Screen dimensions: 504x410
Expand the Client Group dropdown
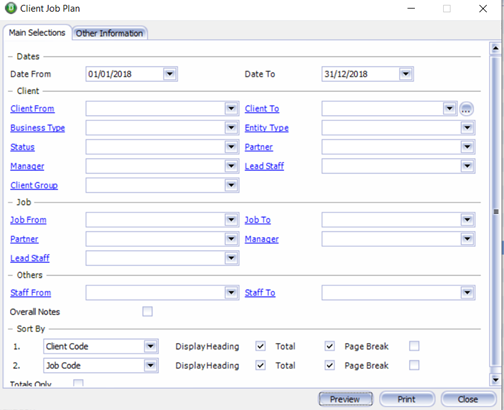point(231,185)
